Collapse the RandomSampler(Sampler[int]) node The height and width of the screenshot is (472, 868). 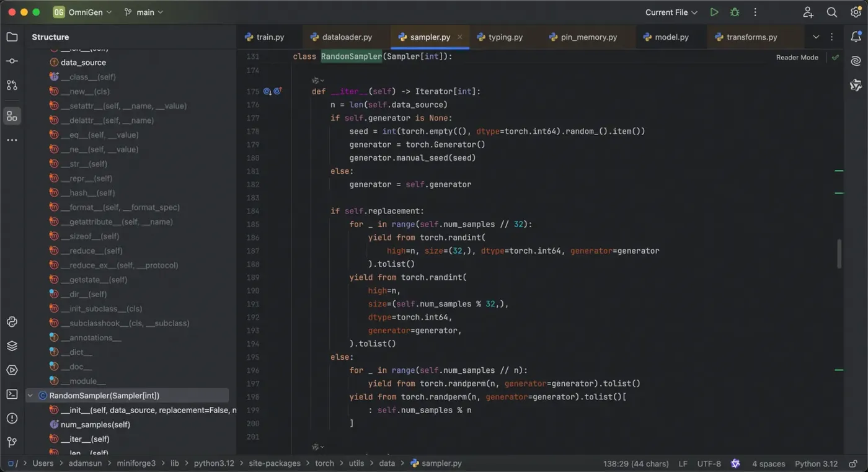pyautogui.click(x=30, y=396)
